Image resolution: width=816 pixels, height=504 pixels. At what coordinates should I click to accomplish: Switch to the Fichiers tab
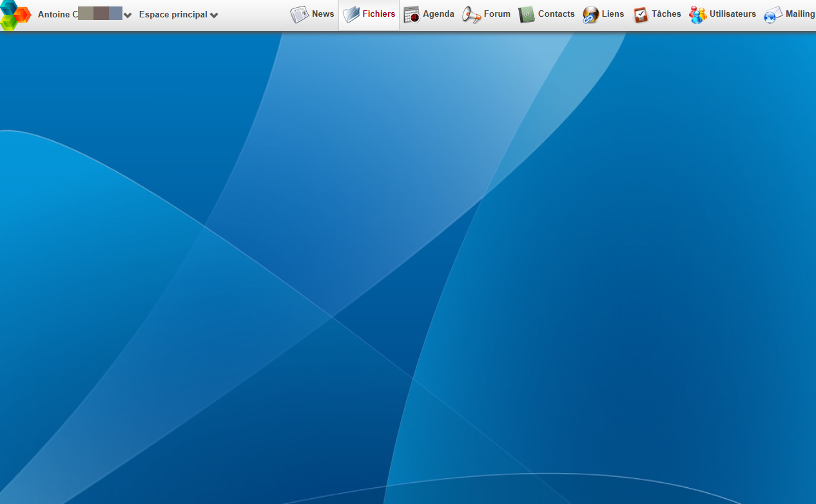point(378,14)
